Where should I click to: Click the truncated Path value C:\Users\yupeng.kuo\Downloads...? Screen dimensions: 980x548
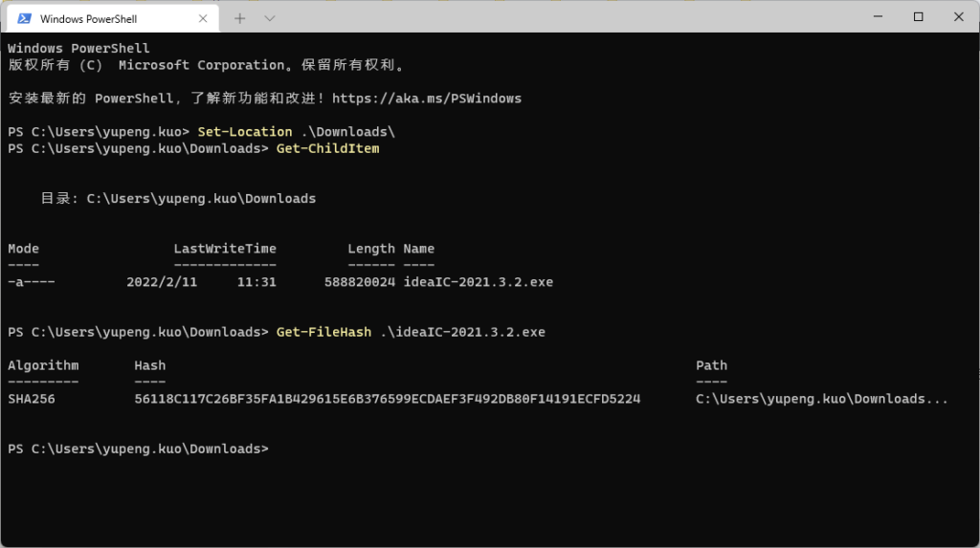pos(822,399)
